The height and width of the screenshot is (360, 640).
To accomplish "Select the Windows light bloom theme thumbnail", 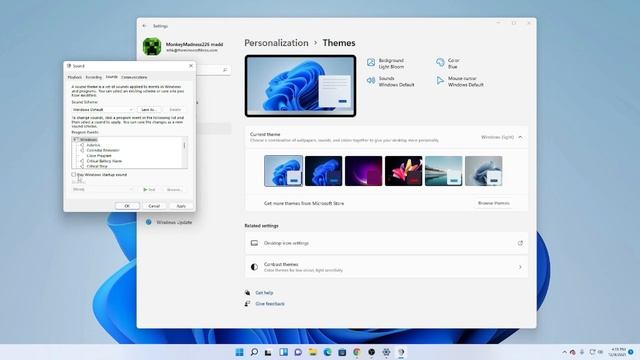I will 284,171.
